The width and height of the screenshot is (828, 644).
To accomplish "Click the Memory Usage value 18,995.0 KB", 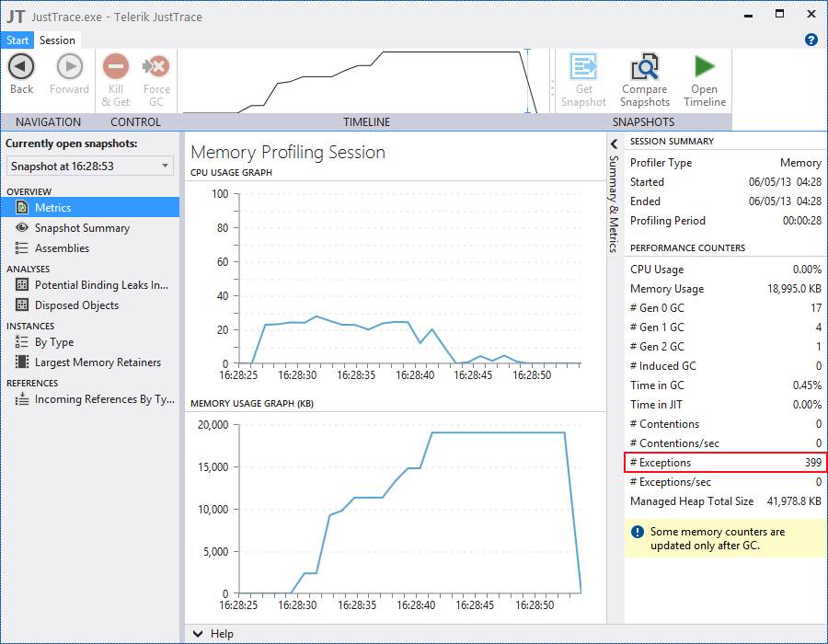I will pos(794,289).
